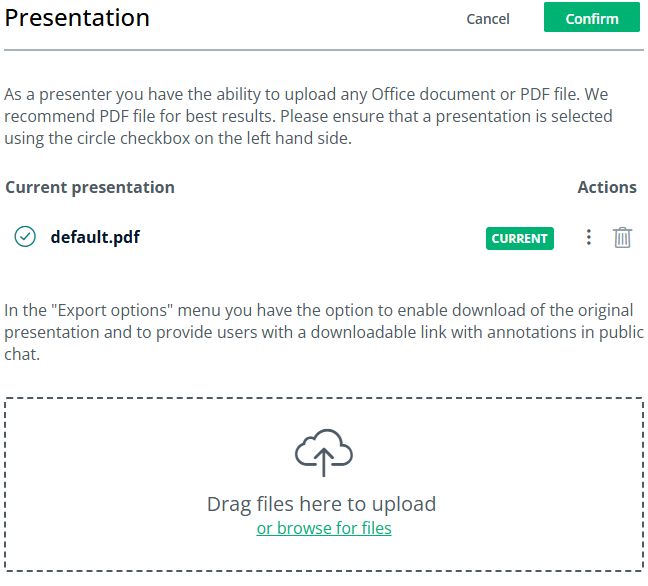648x586 pixels.
Task: Click the Presentation dialog heading
Action: coord(77,18)
